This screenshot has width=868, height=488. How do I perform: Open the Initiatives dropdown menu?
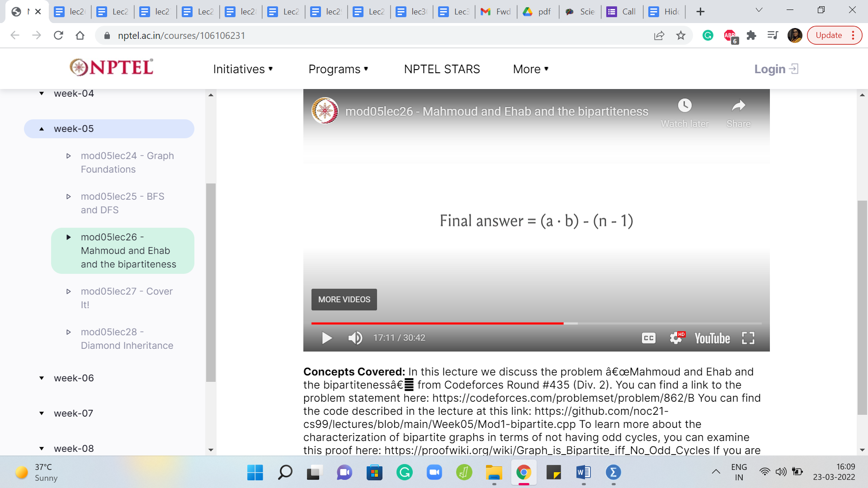click(243, 69)
